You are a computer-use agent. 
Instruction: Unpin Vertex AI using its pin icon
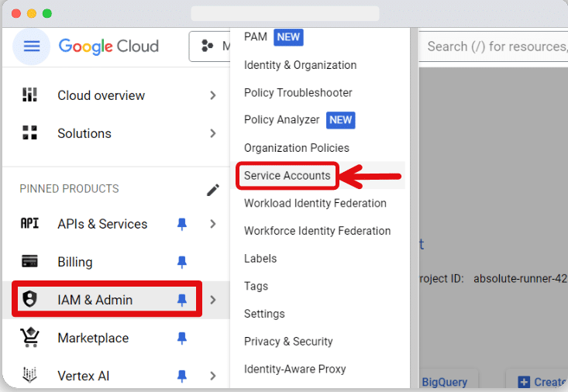pyautogui.click(x=182, y=376)
